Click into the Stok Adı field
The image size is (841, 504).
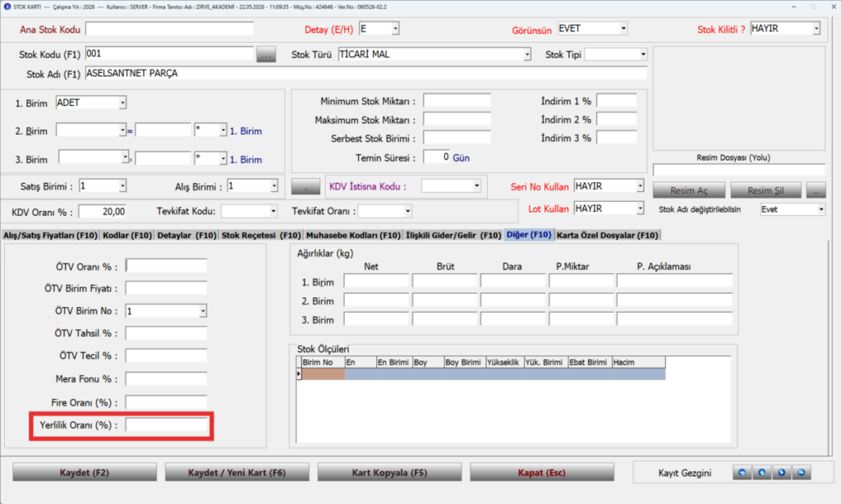click(365, 73)
